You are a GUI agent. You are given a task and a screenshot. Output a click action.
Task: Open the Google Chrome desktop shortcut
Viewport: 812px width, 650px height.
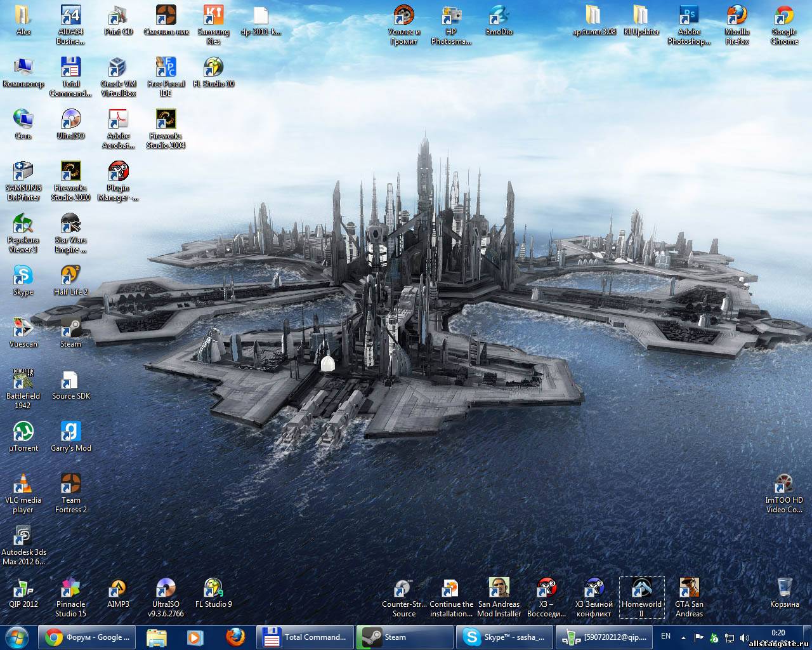point(784,17)
